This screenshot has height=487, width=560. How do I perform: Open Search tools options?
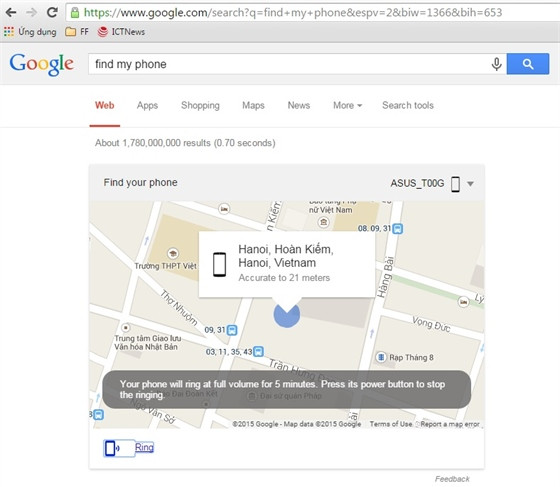pos(408,105)
